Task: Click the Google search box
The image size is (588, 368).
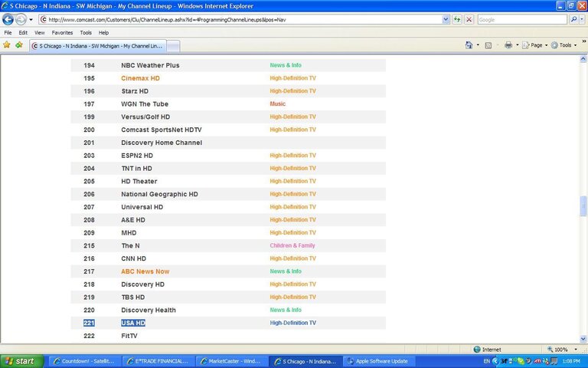Action: pyautogui.click(x=522, y=19)
